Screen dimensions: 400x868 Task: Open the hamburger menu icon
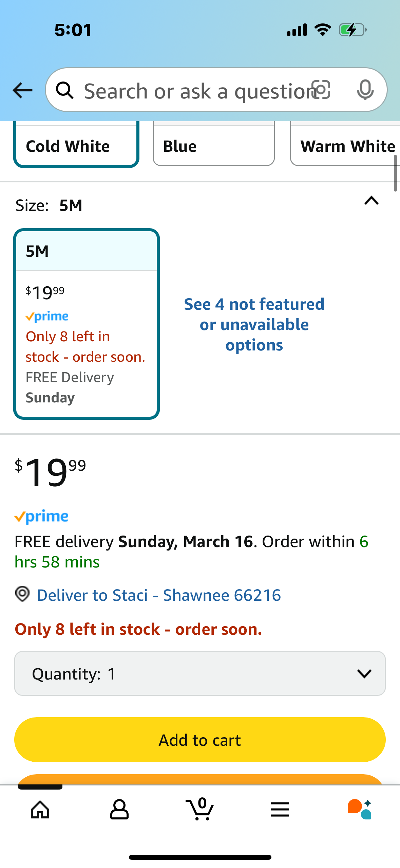pyautogui.click(x=280, y=810)
